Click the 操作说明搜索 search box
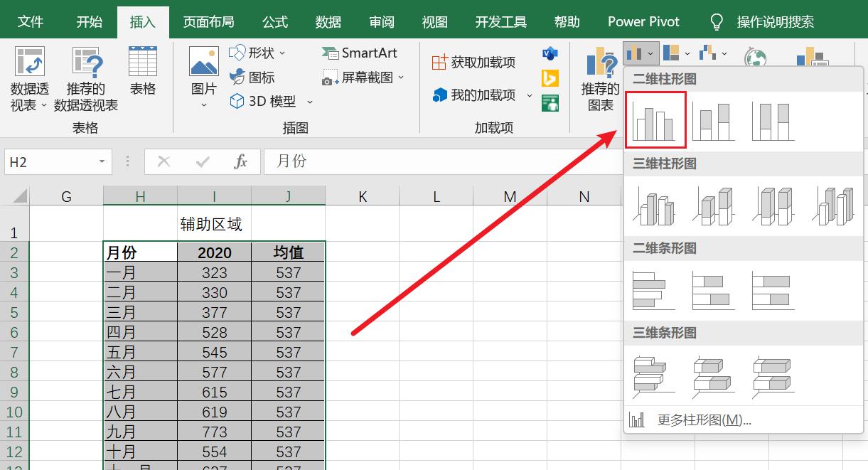 click(776, 22)
